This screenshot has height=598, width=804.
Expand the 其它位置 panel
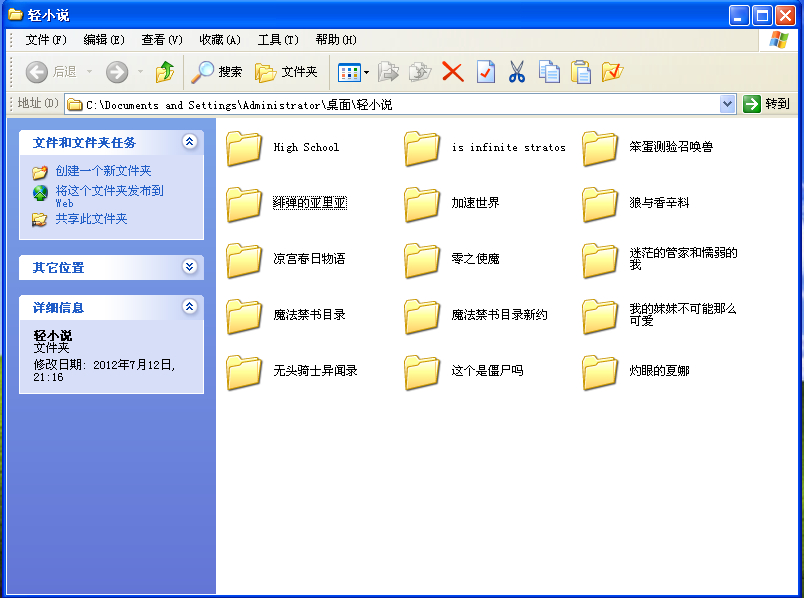pos(189,267)
